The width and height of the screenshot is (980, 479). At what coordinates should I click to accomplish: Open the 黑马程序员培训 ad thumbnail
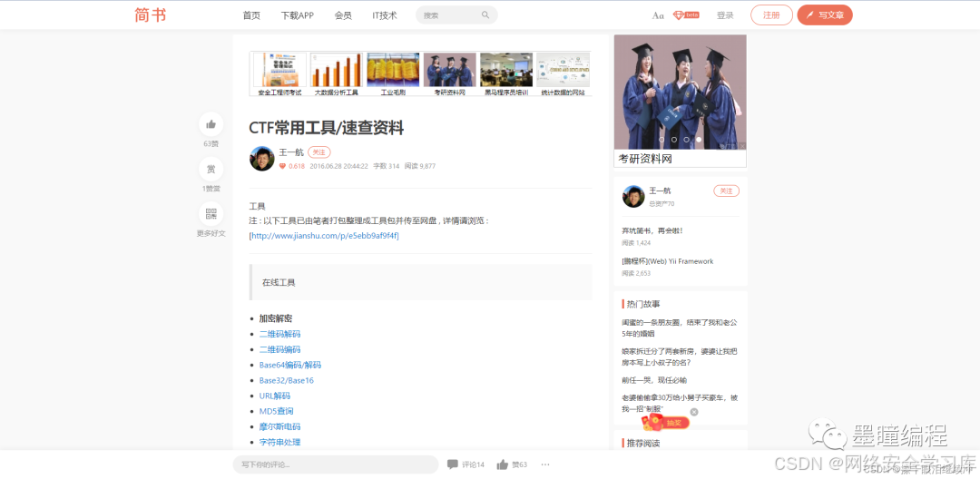506,74
